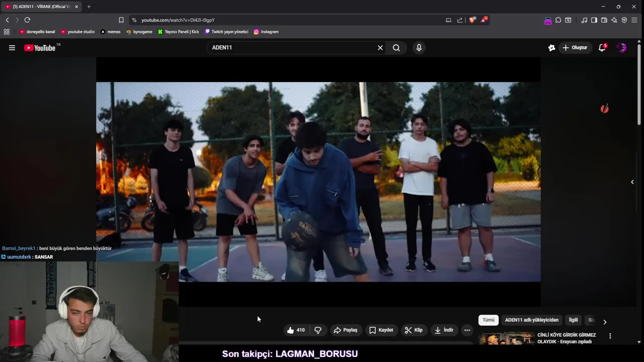
Task: Open Twitch yayın yönetici bookmark
Action: [x=226, y=32]
